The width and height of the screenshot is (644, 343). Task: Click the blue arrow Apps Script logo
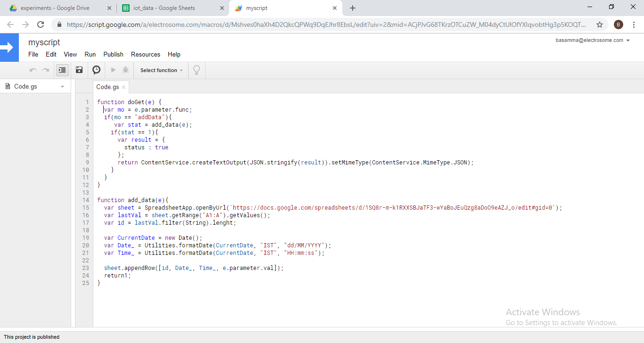click(9, 48)
